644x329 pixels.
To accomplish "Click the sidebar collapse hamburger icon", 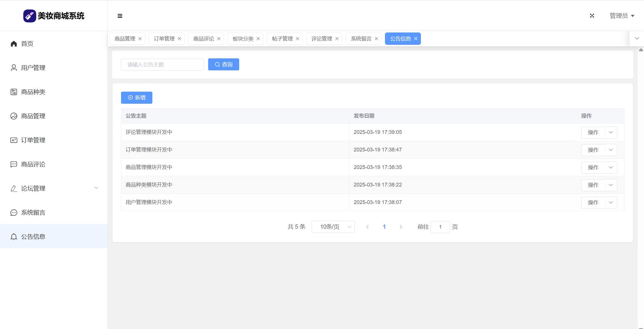I will click(120, 16).
